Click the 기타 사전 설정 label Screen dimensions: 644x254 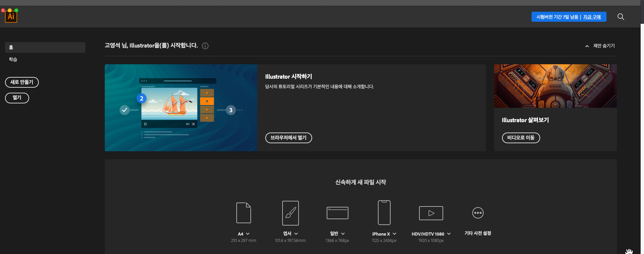pyautogui.click(x=478, y=233)
